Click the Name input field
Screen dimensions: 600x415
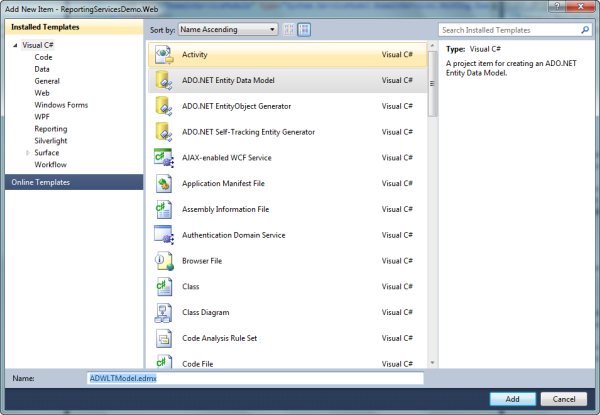tap(255, 378)
